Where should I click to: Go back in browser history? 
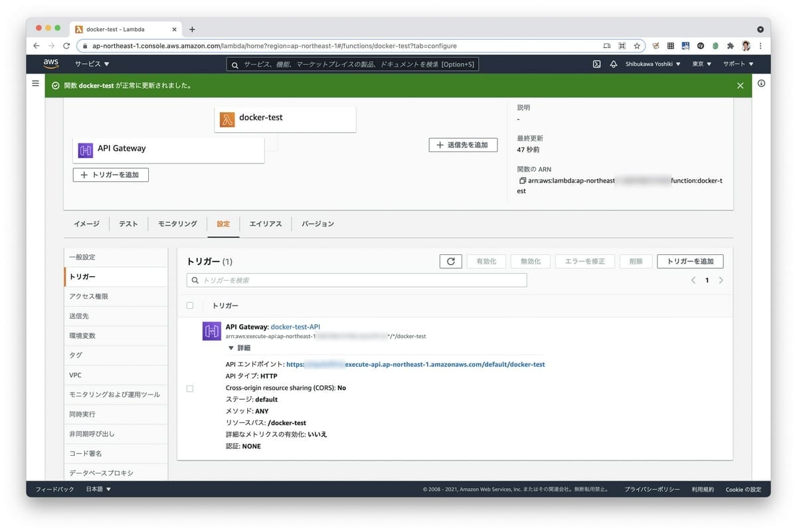click(x=37, y=46)
